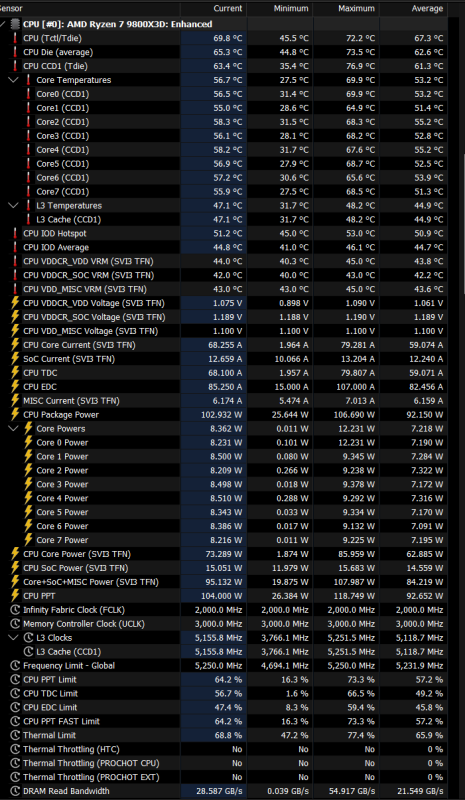Sort by the Minimum column header
Image resolution: width=465 pixels, height=800 pixels.
pyautogui.click(x=280, y=9)
